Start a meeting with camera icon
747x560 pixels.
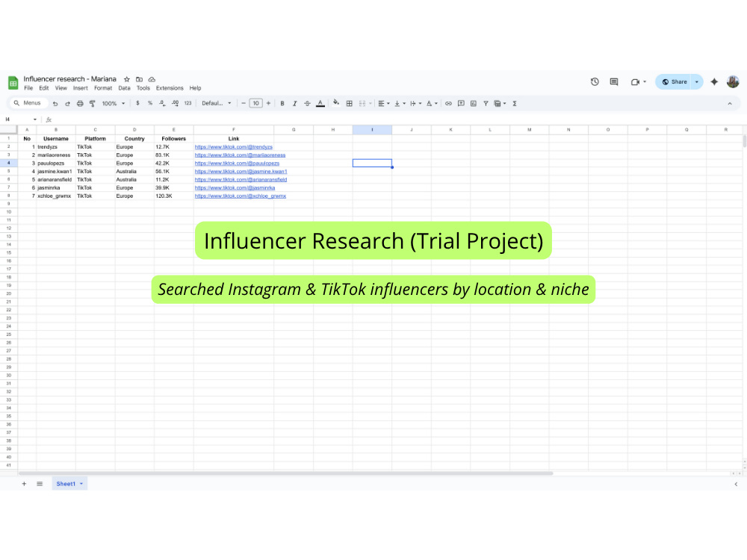tap(635, 82)
